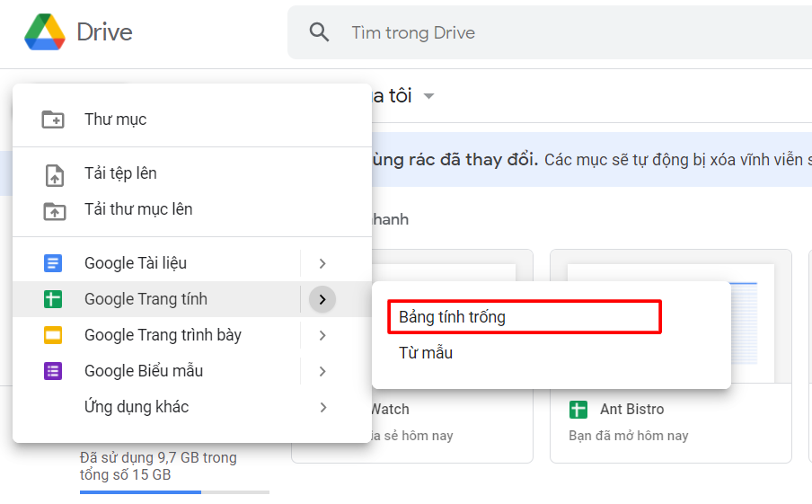
Task: Expand the Google Trang trình bày submenu arrow
Action: tap(322, 335)
